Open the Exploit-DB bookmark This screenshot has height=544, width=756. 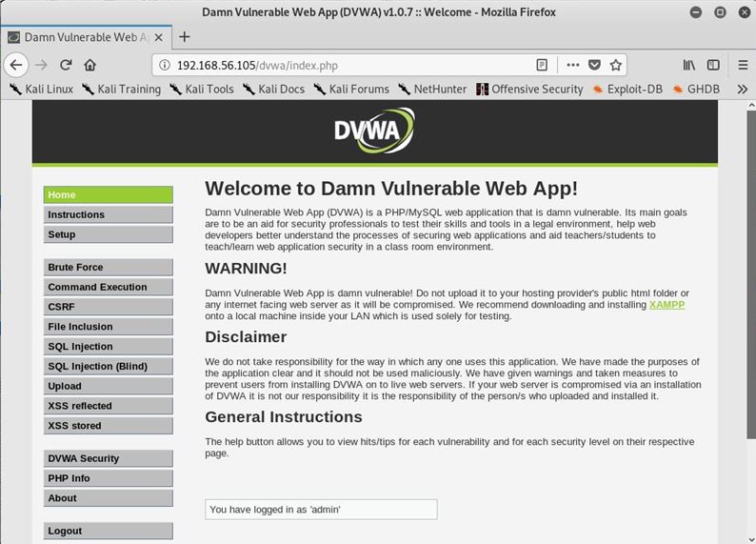click(627, 90)
